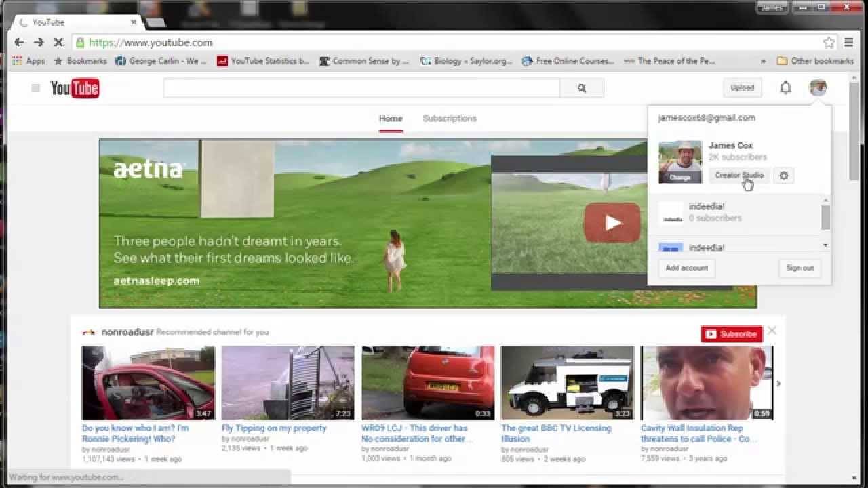Open YouTube Statistics bookmark
Screen dimensions: 868x488
coord(263,61)
